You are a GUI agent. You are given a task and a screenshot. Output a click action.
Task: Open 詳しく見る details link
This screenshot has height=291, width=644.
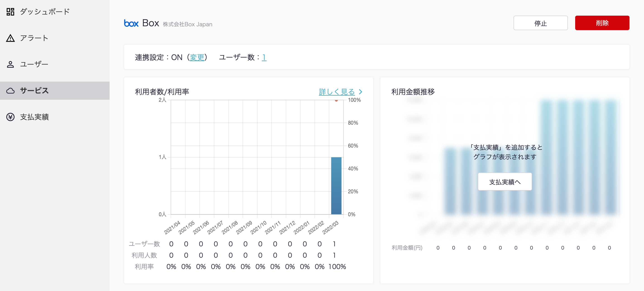point(336,92)
